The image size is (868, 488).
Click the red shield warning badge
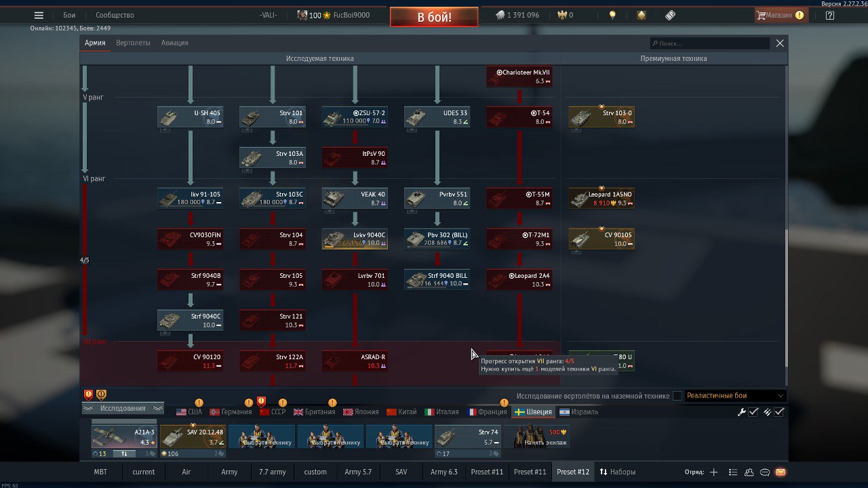tap(88, 394)
